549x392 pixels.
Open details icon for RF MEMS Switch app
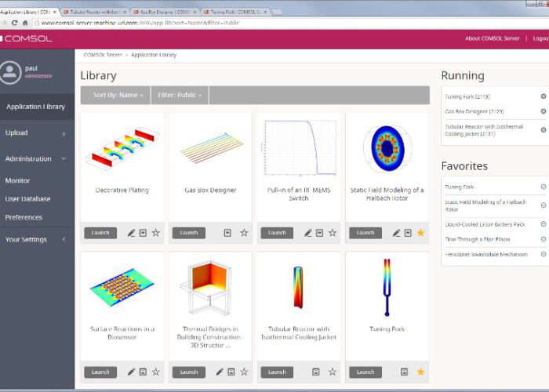point(320,233)
